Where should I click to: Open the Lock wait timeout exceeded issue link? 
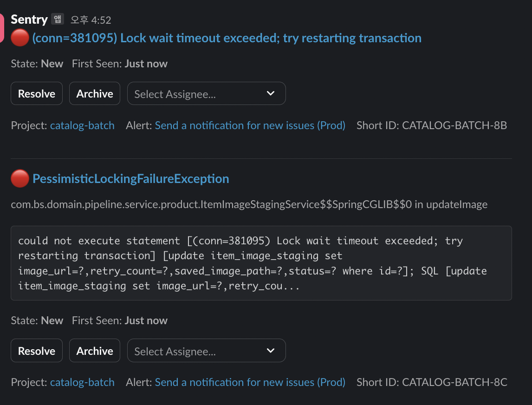point(227,38)
